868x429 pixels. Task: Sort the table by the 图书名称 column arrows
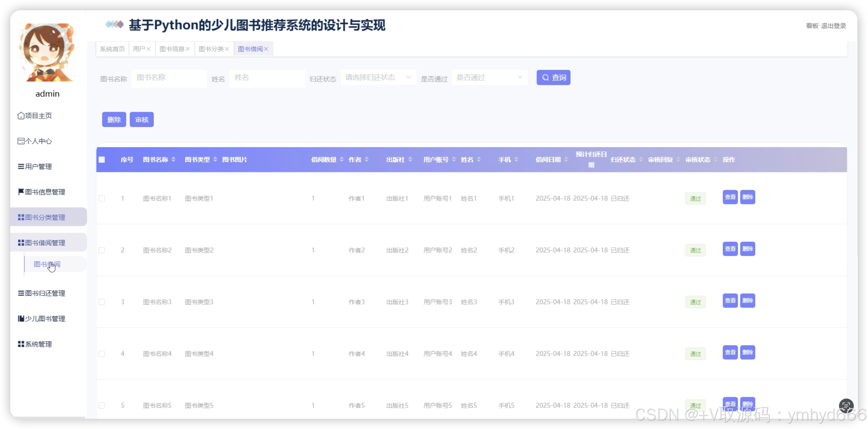point(173,160)
